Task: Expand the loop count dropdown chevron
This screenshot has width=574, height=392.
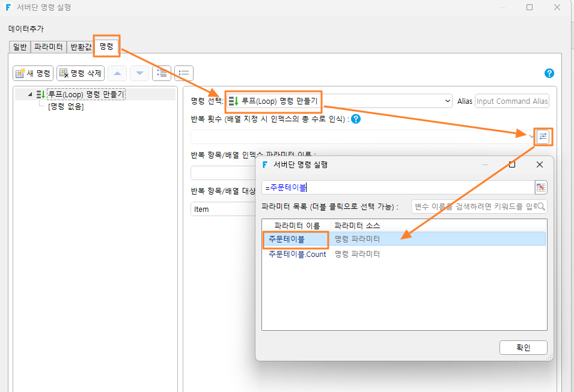Action: click(x=531, y=136)
